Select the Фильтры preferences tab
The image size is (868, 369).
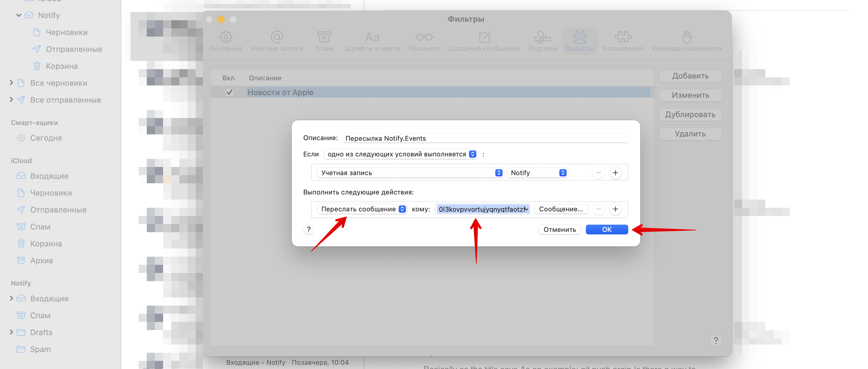tap(580, 41)
